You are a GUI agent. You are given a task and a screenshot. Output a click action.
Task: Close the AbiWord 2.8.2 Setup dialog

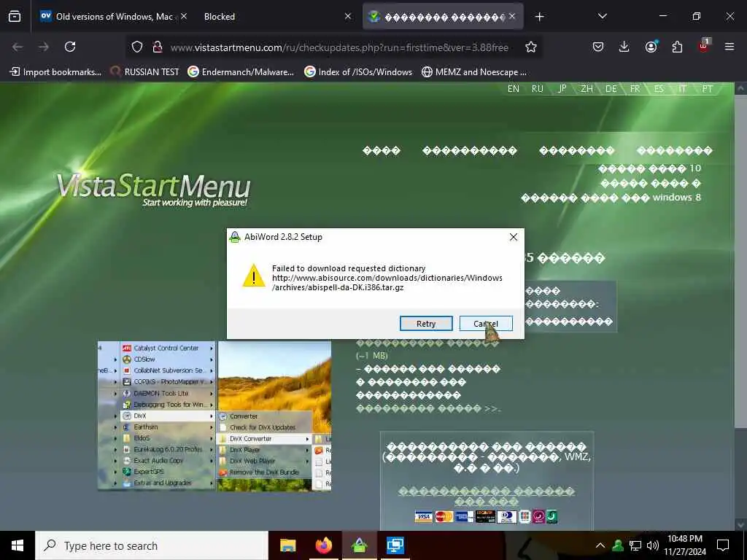coord(513,237)
